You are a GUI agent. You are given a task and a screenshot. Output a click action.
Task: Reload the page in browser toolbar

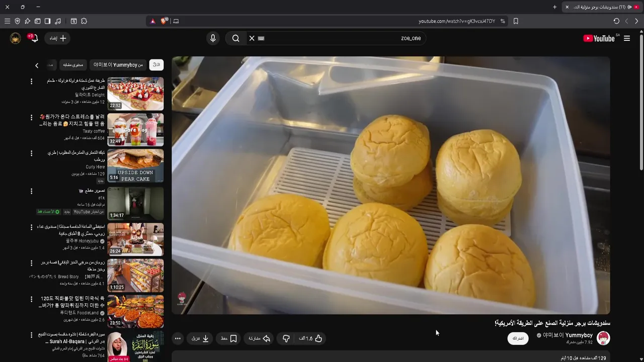click(616, 21)
